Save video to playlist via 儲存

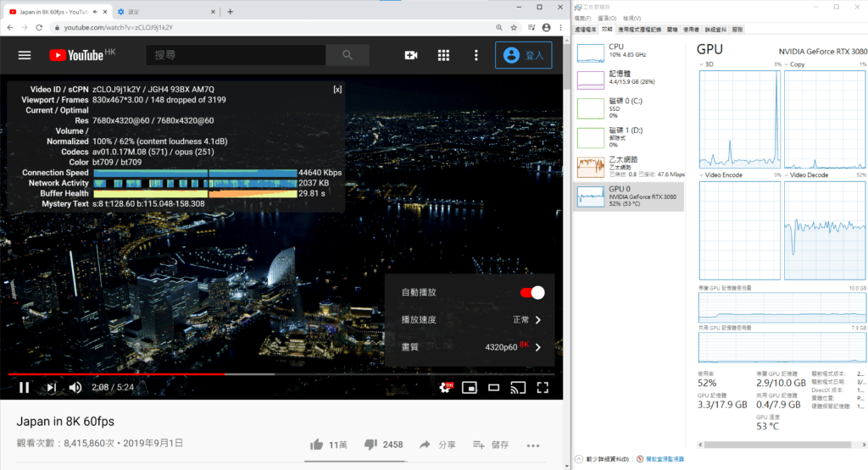click(491, 445)
